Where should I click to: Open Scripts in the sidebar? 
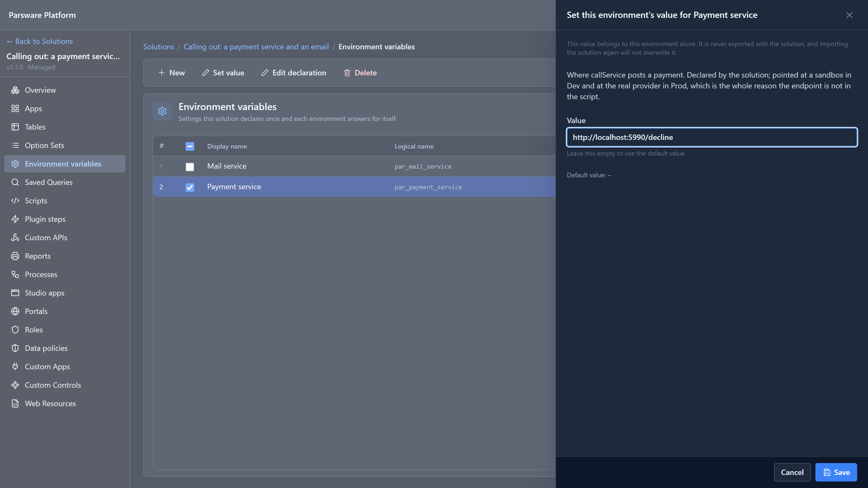65,201
